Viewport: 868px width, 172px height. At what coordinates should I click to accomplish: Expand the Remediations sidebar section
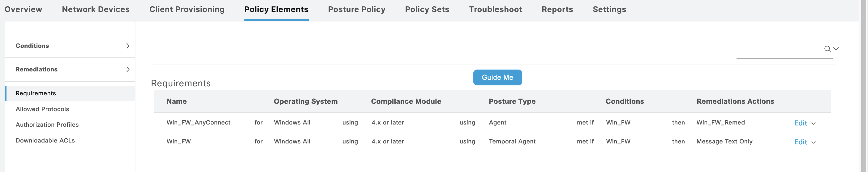(x=128, y=70)
